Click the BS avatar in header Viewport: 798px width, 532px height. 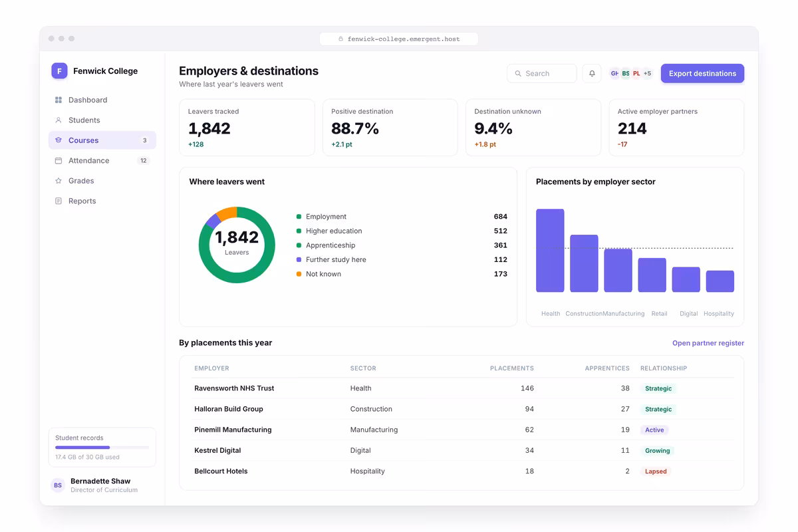click(625, 74)
